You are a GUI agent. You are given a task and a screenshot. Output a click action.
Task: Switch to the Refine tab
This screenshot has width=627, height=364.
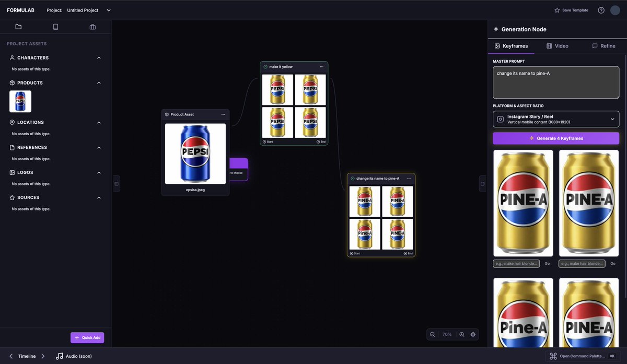point(603,46)
